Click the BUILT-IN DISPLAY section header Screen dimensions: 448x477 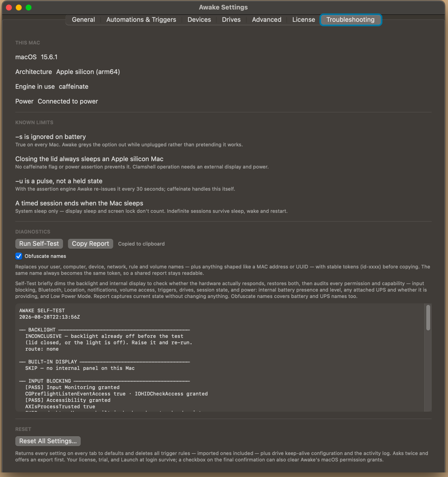click(x=104, y=362)
